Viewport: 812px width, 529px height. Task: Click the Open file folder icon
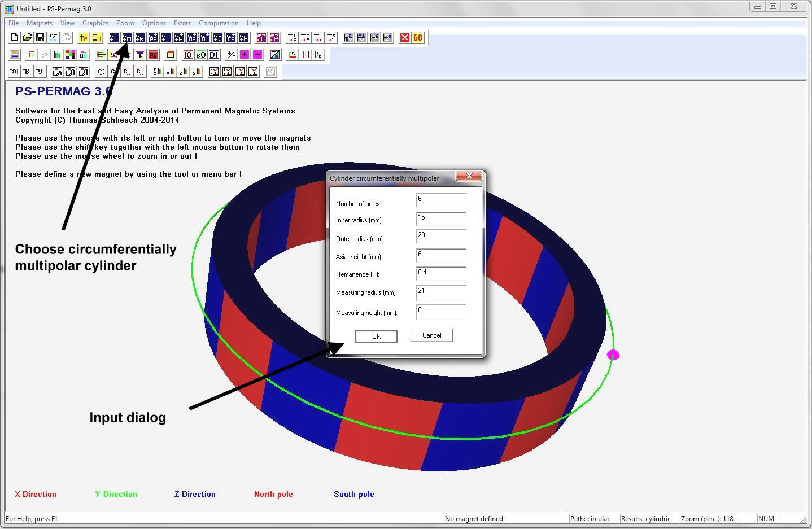27,38
